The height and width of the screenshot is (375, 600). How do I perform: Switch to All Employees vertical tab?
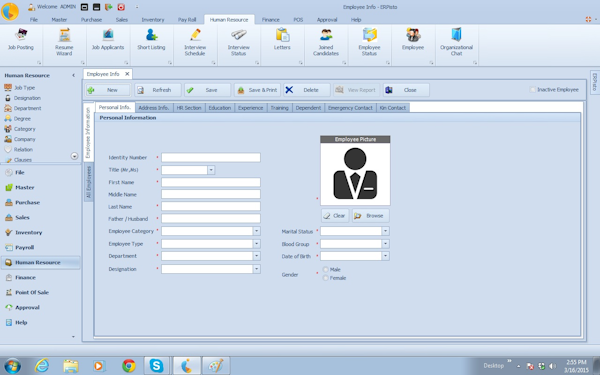click(x=89, y=182)
